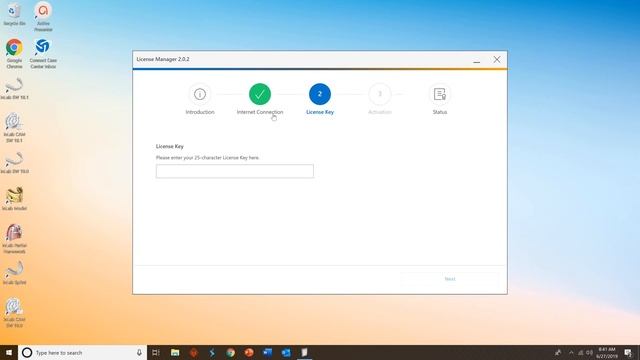Select the Google Chrome desktop shortcut

(14, 53)
